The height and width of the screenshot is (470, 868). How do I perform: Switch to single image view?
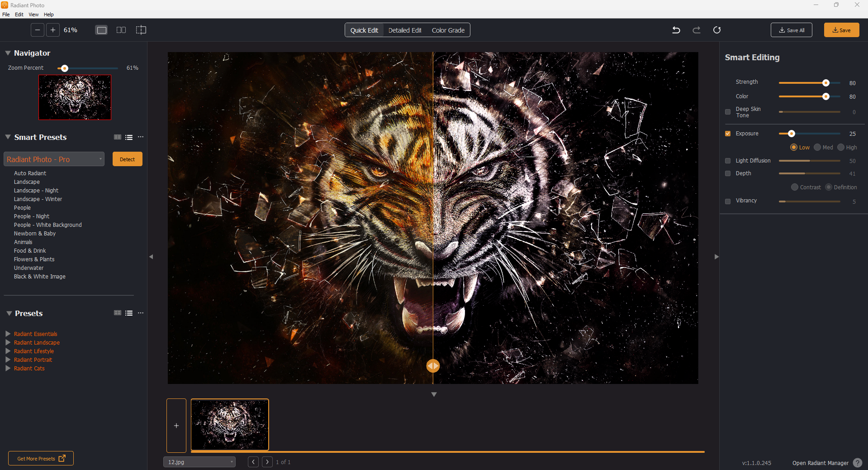[x=102, y=30]
